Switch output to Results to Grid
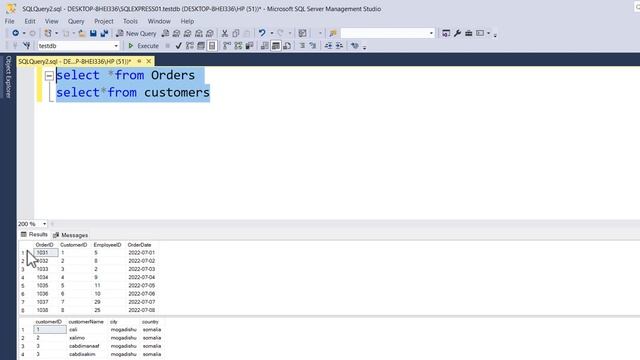 click(276, 46)
